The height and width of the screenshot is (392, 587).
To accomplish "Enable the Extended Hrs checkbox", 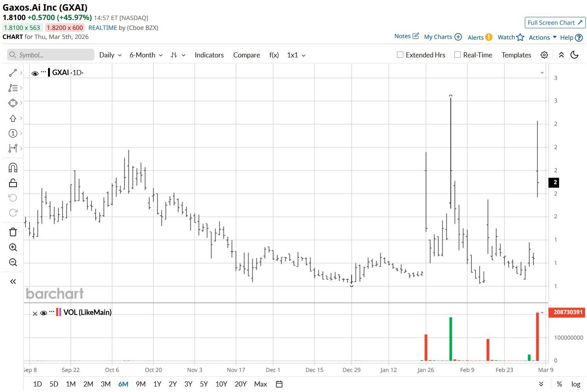I will click(400, 55).
